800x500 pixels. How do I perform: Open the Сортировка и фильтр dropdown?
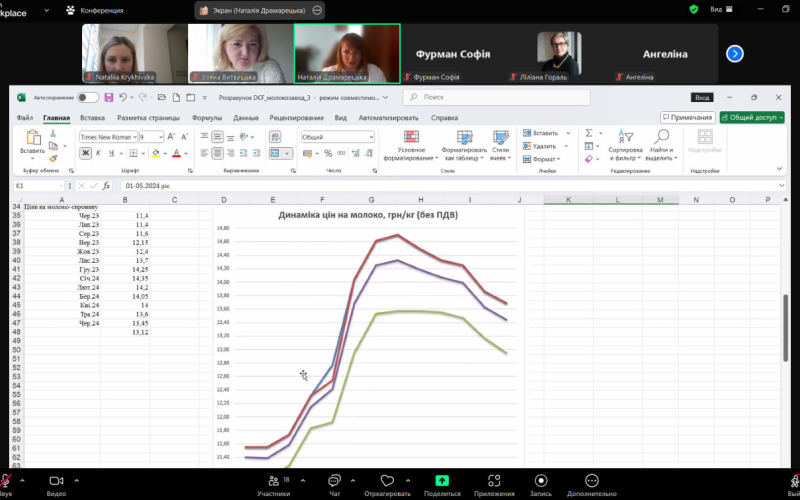pos(625,144)
